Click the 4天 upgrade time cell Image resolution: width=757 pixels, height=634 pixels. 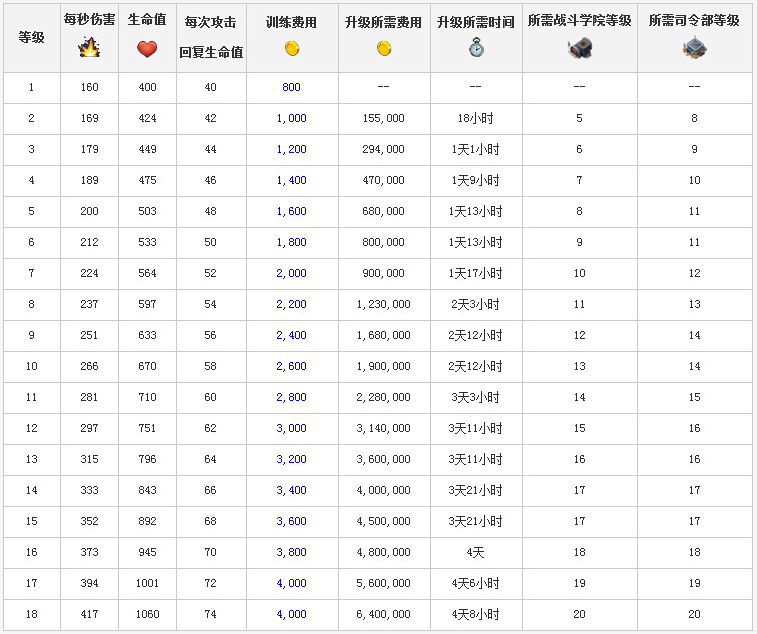point(476,553)
